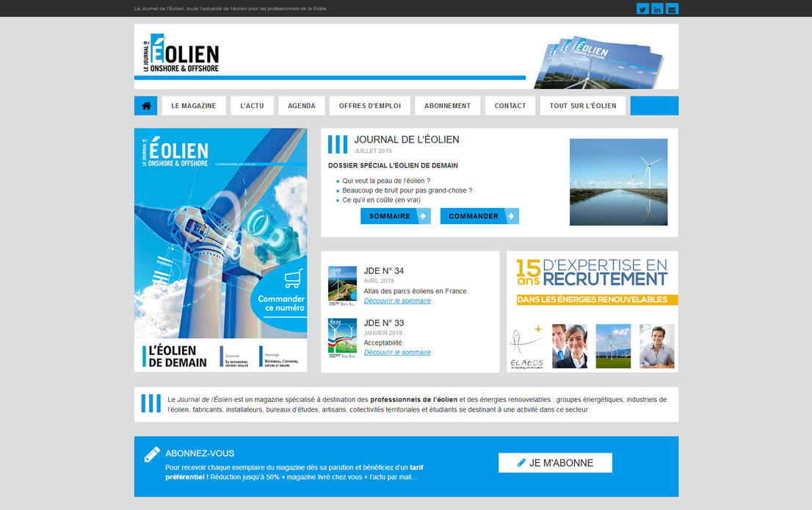Click Dossier spécial l'éolien de demain

(x=393, y=166)
